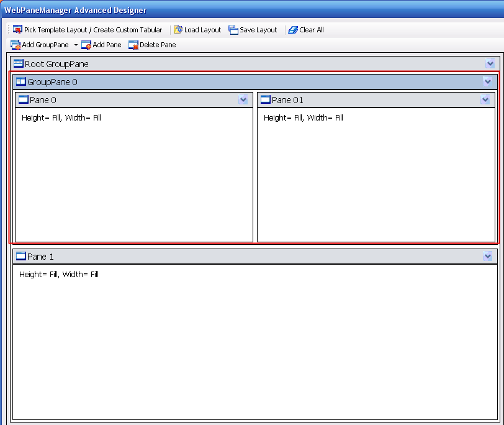The image size is (504, 425).
Task: Click the Pane 01 window icon
Action: click(x=266, y=100)
